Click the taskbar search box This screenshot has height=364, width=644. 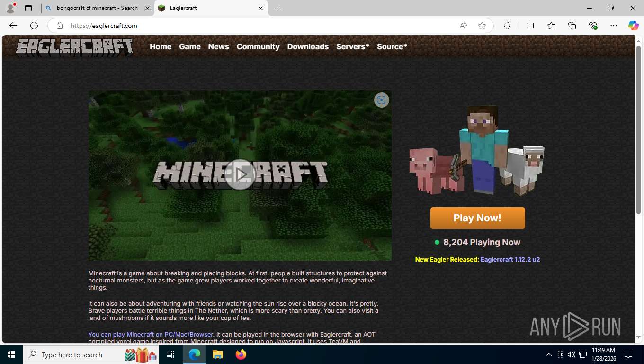[x=91, y=355]
